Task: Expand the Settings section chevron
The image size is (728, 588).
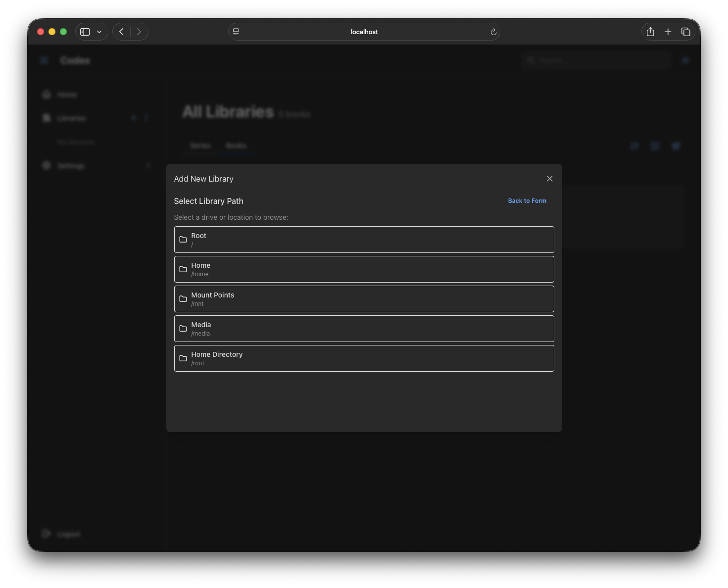Action: [x=148, y=165]
